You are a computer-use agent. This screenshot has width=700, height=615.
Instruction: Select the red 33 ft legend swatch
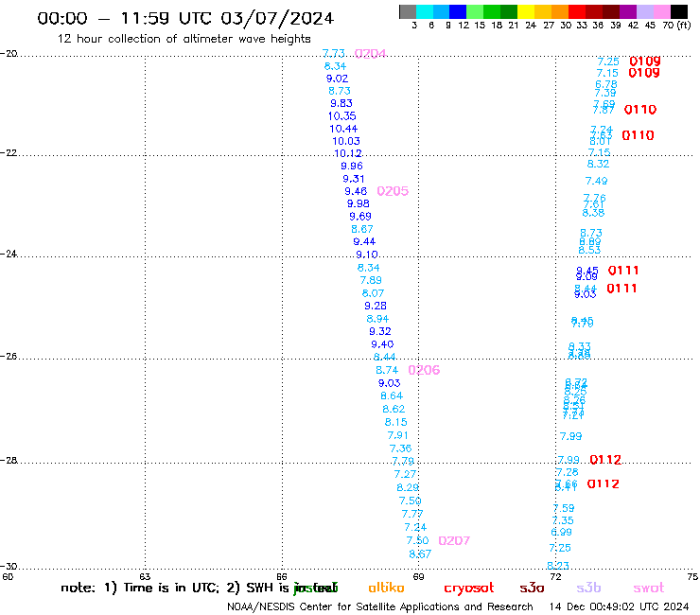click(x=577, y=11)
